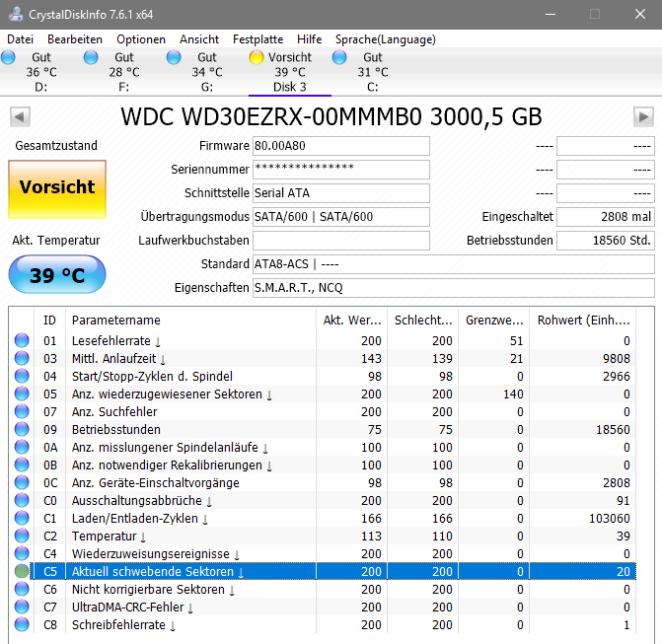
Task: Click raw value 103060 of Laden/Entladen-Zyklen
Action: pos(610,518)
